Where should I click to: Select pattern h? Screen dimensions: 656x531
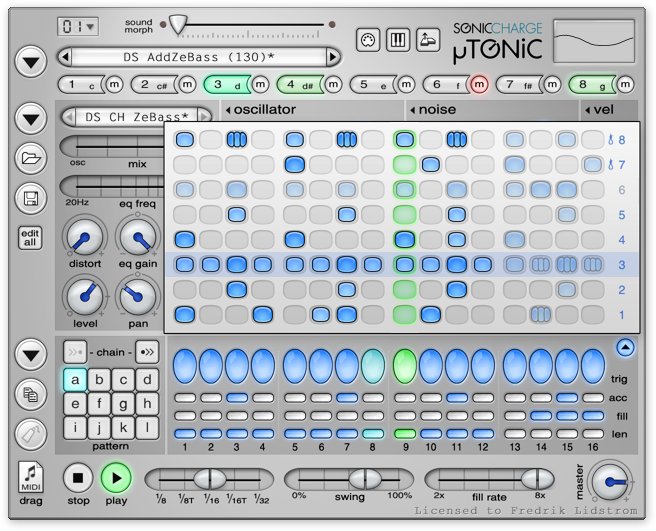coord(147,404)
